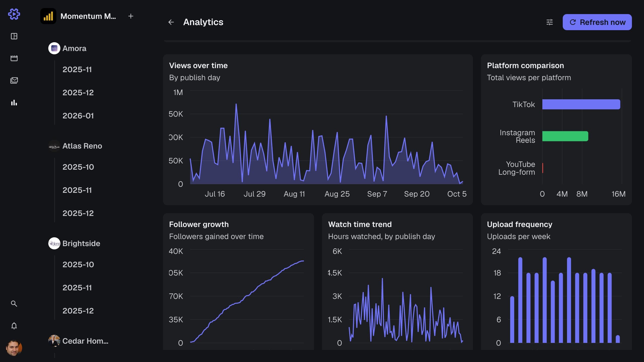
Task: Open the video clips icon in sidebar
Action: [x=14, y=58]
